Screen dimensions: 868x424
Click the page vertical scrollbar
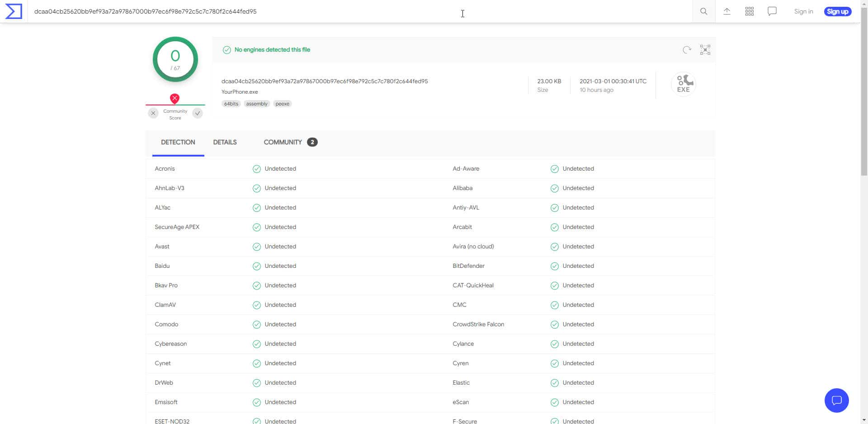click(x=864, y=91)
